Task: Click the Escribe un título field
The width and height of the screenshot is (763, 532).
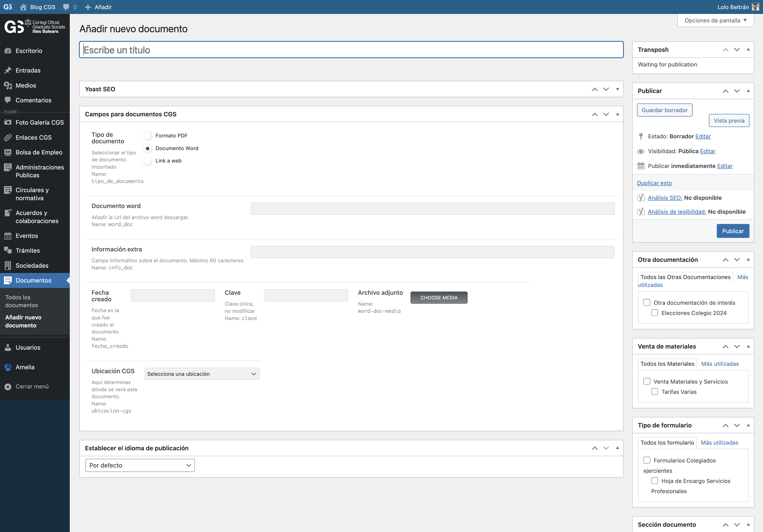Action: click(351, 50)
